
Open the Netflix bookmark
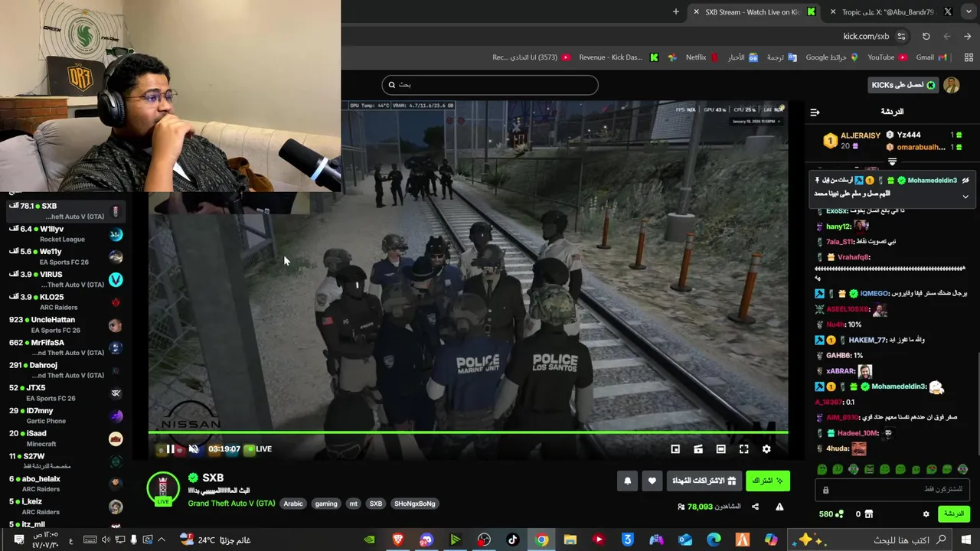coord(701,57)
